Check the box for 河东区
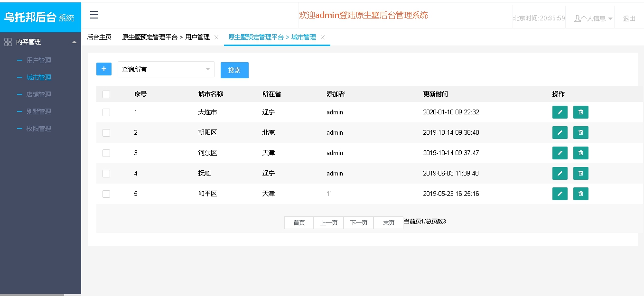The height and width of the screenshot is (296, 644). (106, 153)
